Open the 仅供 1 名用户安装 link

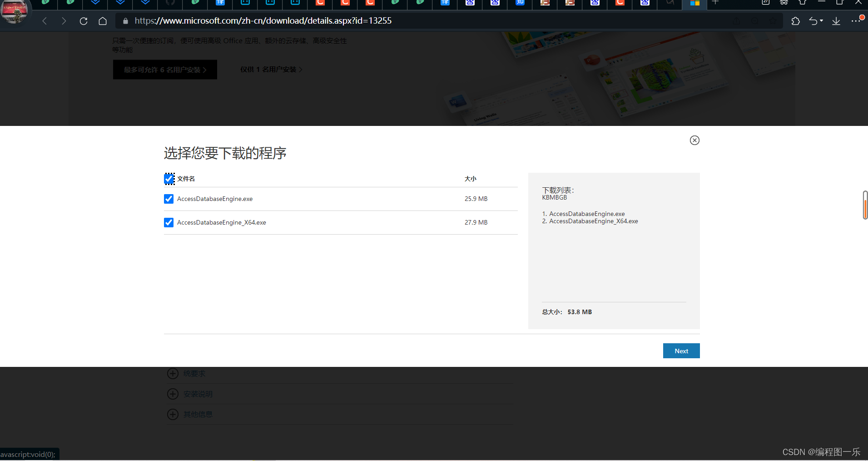tap(271, 70)
